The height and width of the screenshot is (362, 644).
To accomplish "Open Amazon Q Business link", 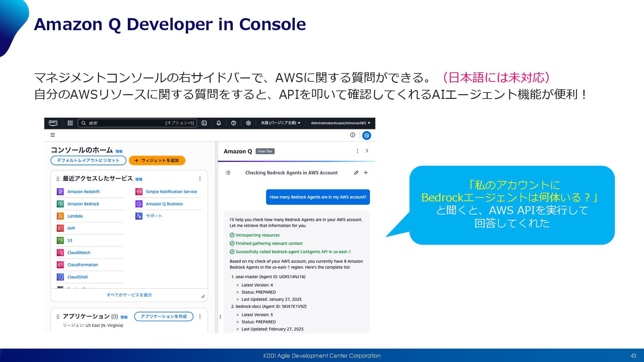I will [x=164, y=204].
